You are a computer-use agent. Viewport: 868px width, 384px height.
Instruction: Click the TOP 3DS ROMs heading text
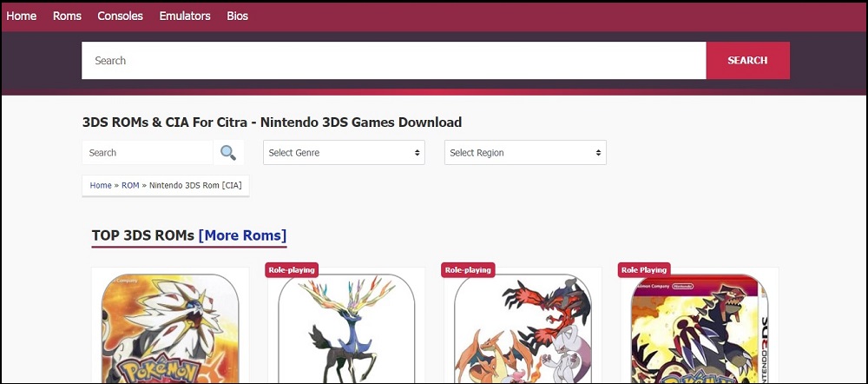(x=143, y=235)
